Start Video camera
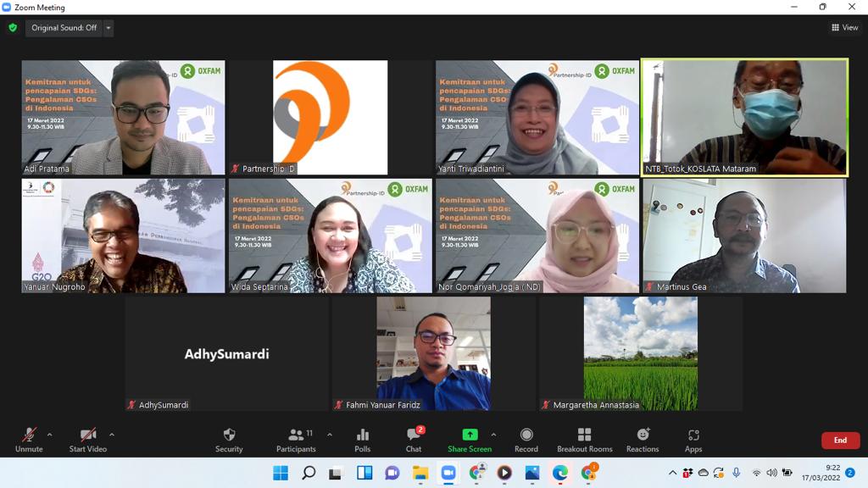Viewport: 868px width, 488px height. coord(87,439)
